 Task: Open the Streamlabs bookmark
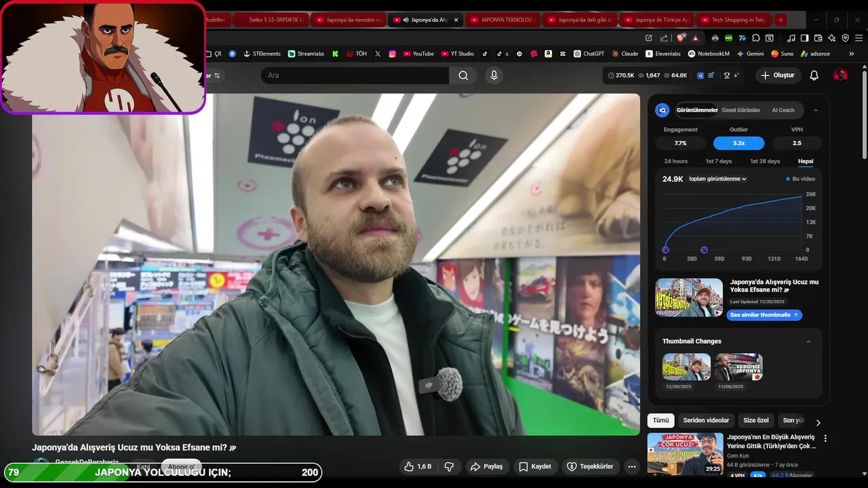306,54
